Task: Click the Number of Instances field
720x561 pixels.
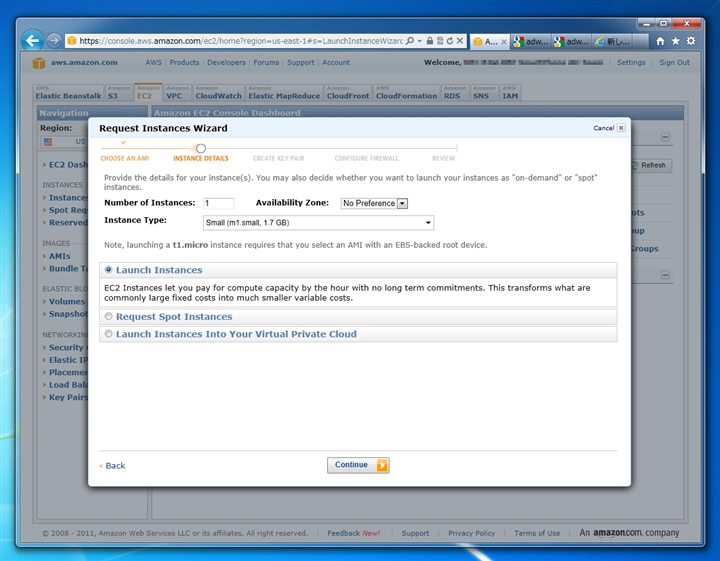Action: pyautogui.click(x=219, y=203)
